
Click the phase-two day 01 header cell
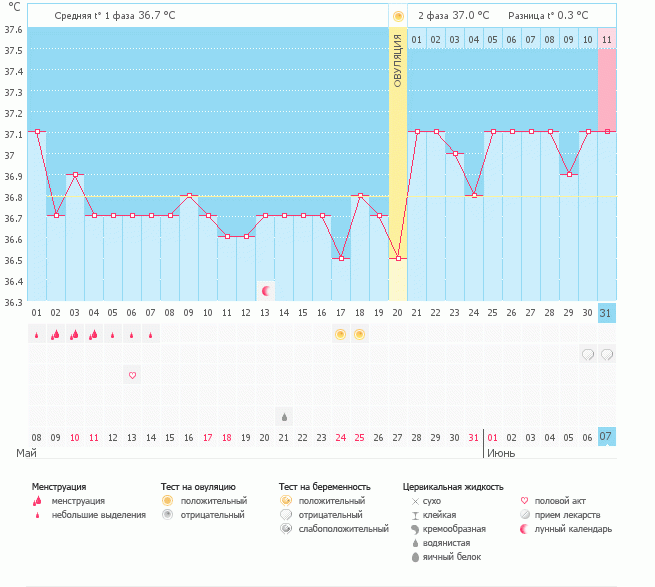pyautogui.click(x=416, y=39)
